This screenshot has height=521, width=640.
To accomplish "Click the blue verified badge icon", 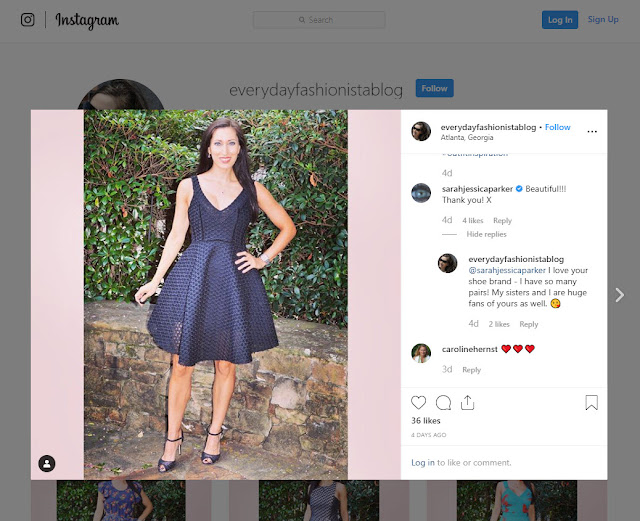I will tap(519, 189).
